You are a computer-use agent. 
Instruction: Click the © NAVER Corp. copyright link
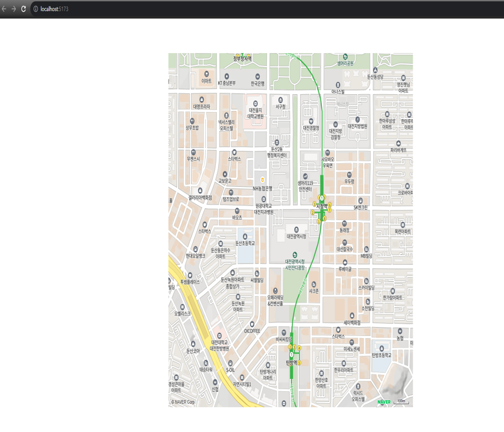[183, 402]
